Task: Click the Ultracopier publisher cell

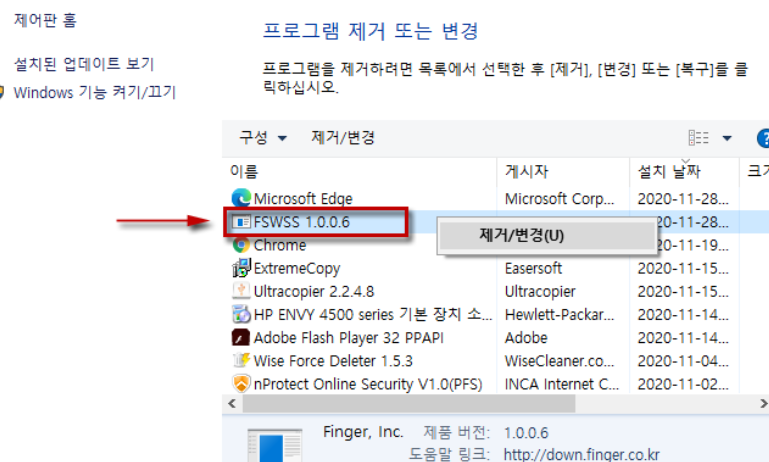Action: click(x=540, y=291)
